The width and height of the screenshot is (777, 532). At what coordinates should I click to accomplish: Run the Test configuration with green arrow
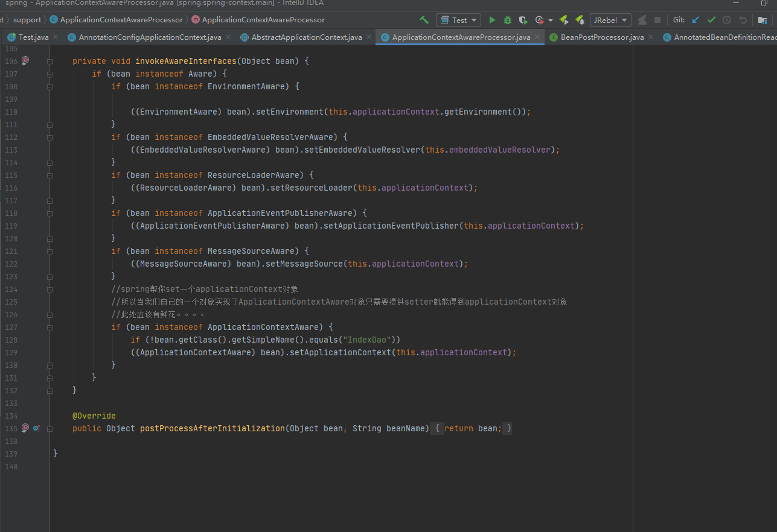pyautogui.click(x=492, y=20)
